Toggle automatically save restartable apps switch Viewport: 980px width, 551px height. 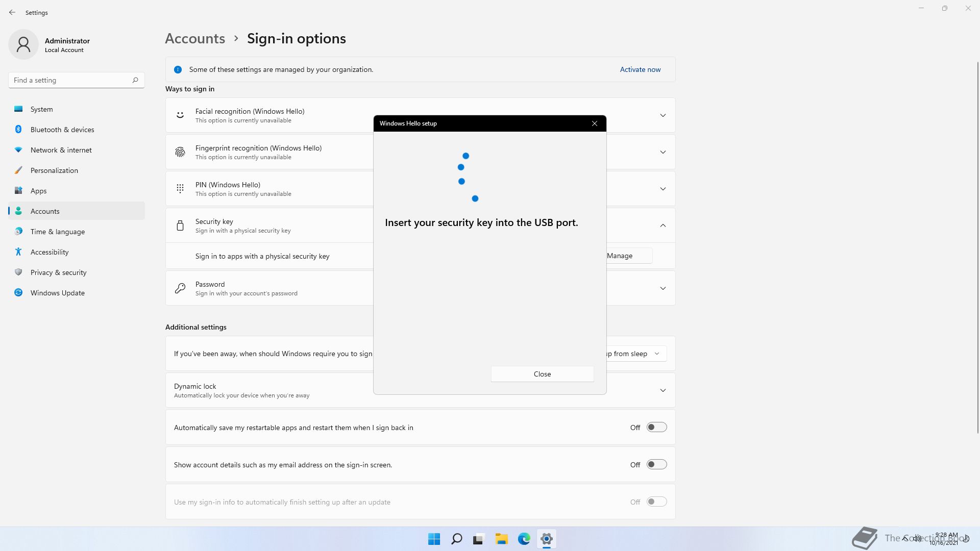click(656, 428)
